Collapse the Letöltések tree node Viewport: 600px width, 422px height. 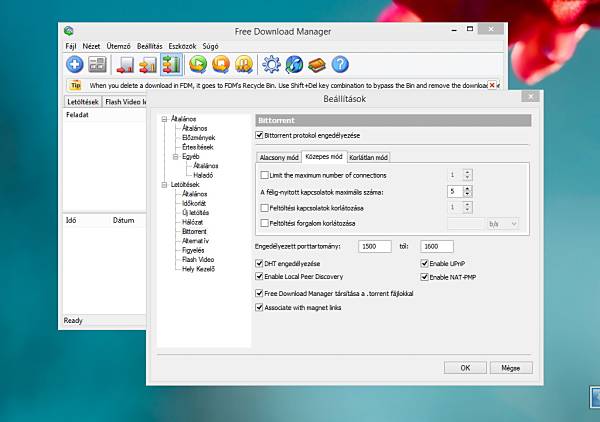(165, 185)
